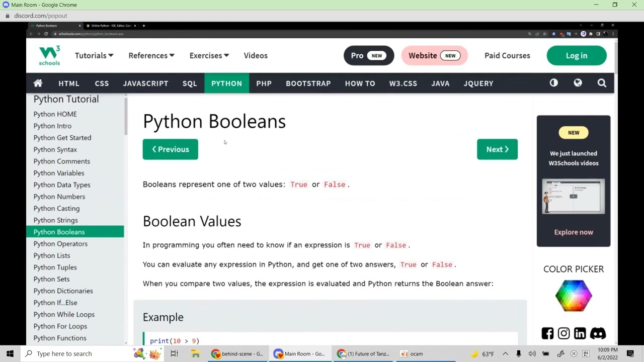Open W3Schools LinkedIn icon
Viewport: 644px width, 362px height.
pos(580,333)
